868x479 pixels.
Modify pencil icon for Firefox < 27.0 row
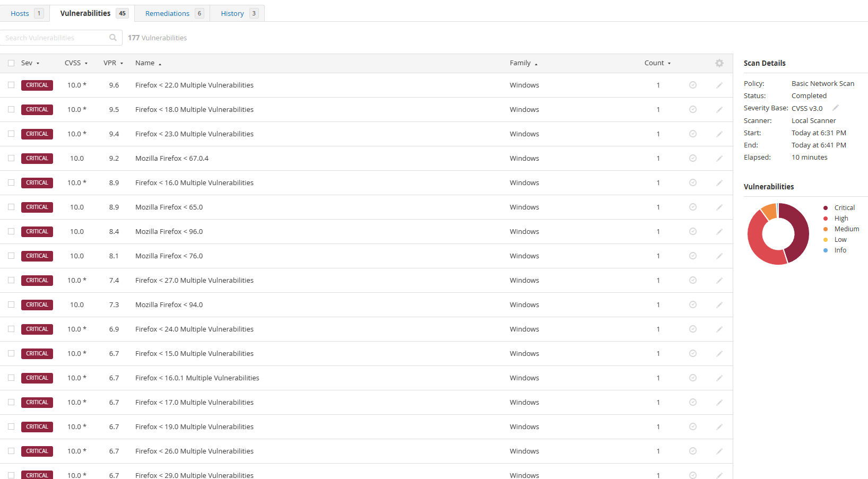coord(719,280)
